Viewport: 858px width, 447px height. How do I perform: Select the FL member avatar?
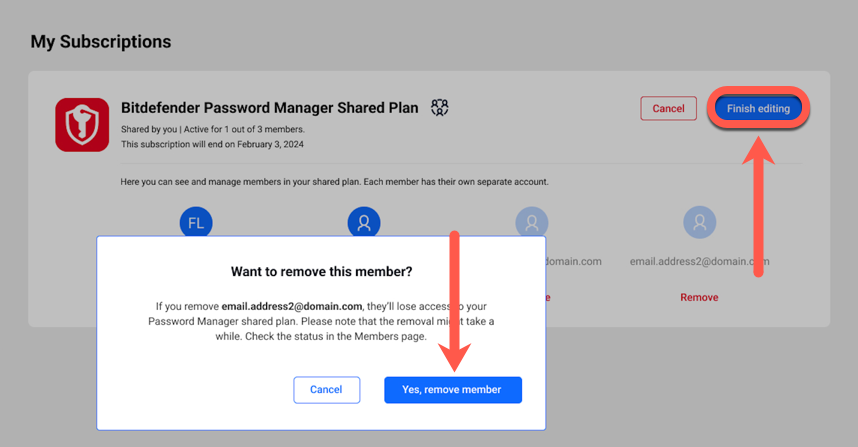pos(196,222)
